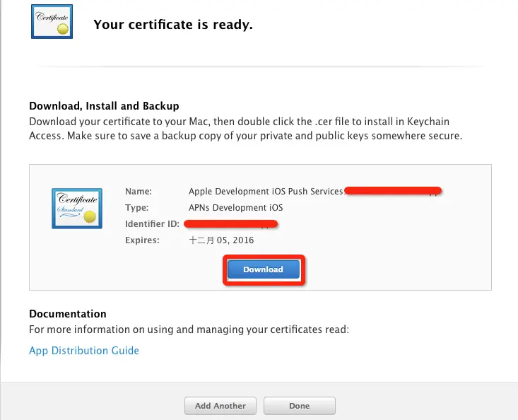Open the App Distribution Guide link
Screen dimensions: 518x420
coord(84,350)
